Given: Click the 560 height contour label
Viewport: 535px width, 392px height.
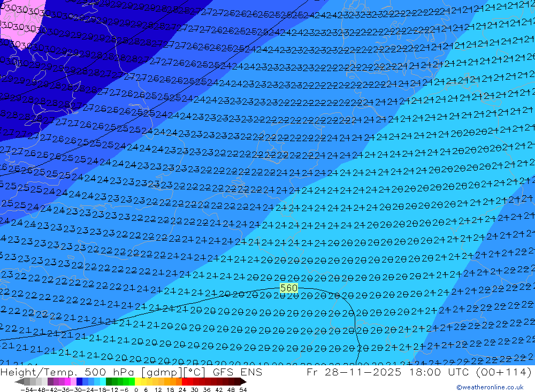Looking at the screenshot, I should (x=289, y=288).
